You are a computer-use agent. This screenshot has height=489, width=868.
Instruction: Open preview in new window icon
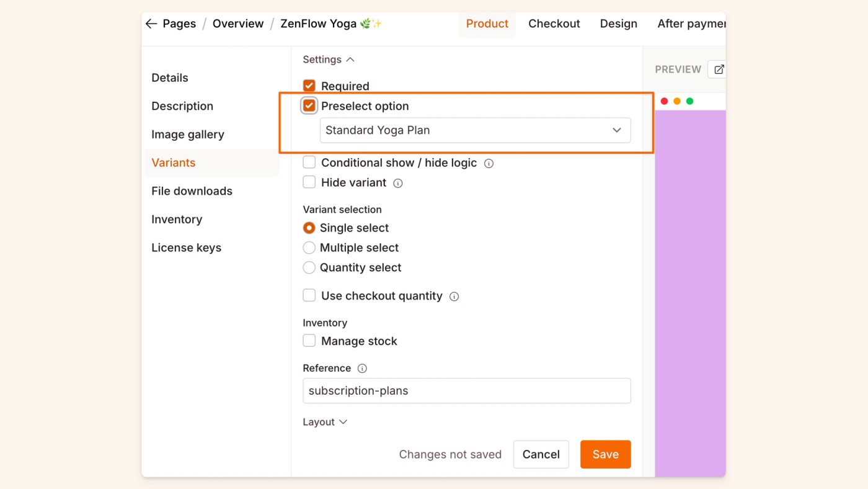[x=719, y=70]
